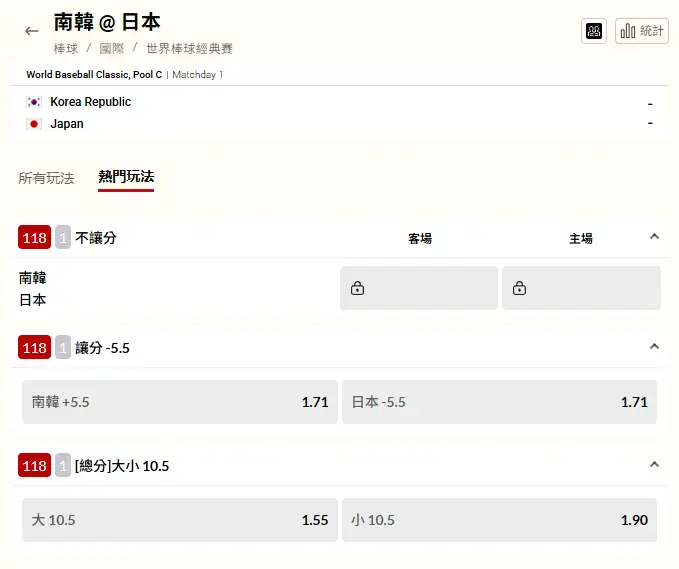Image resolution: width=679 pixels, height=569 pixels.
Task: Click the 南韓 @ 日本 match title
Action: (x=107, y=22)
